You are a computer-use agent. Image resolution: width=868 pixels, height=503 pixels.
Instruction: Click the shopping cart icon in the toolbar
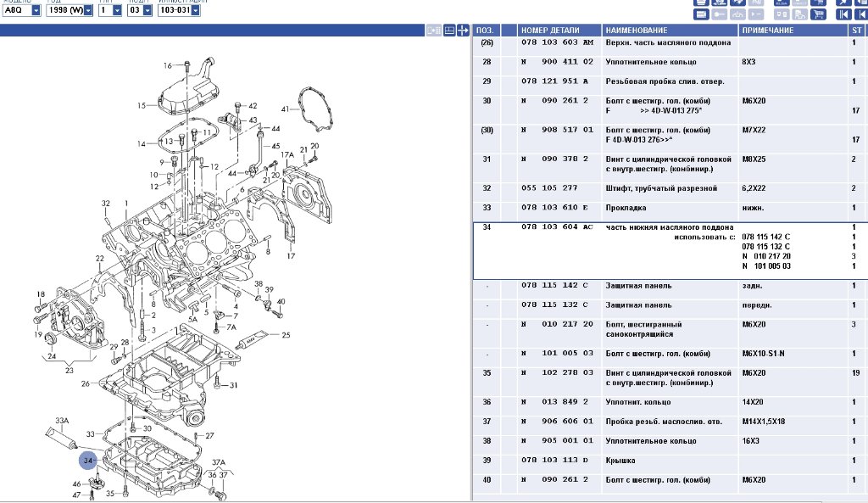pyautogui.click(x=817, y=14)
